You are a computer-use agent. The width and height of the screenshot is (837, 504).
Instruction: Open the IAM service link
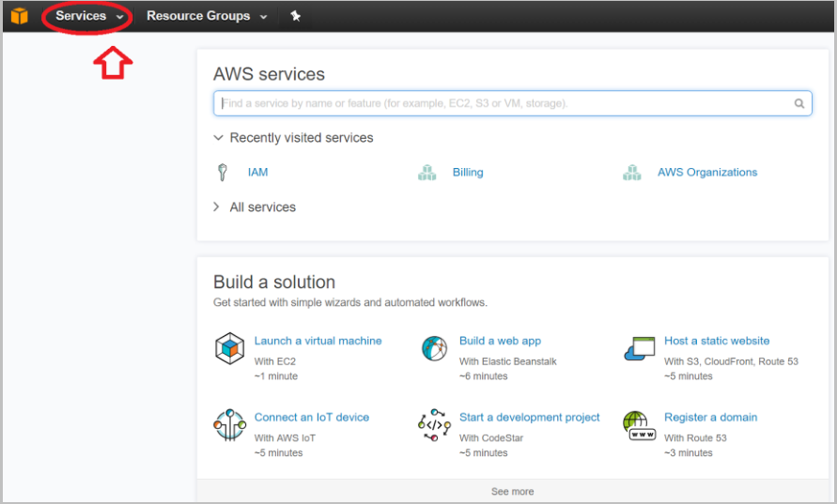[x=257, y=173]
